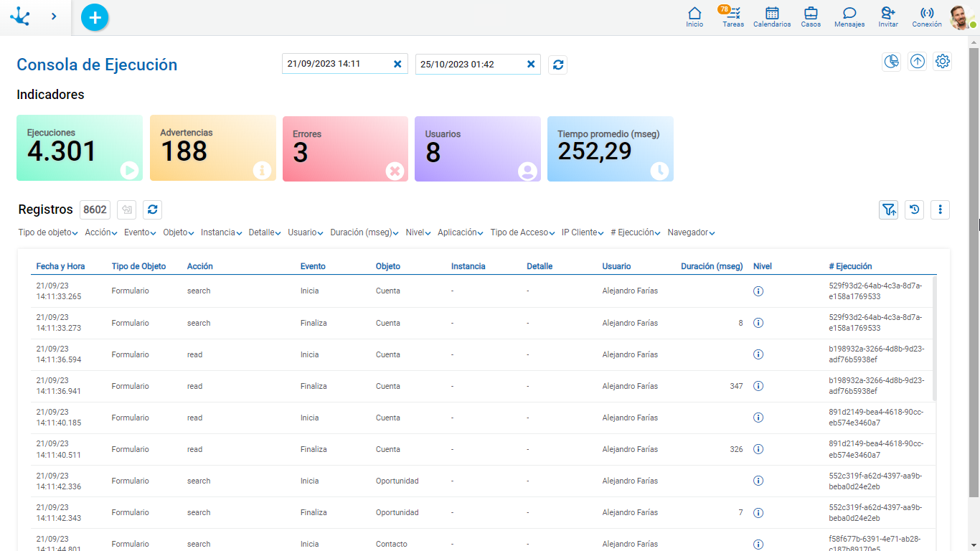Open Evento filter dropdown
Image resolution: width=980 pixels, height=551 pixels.
[x=141, y=232]
